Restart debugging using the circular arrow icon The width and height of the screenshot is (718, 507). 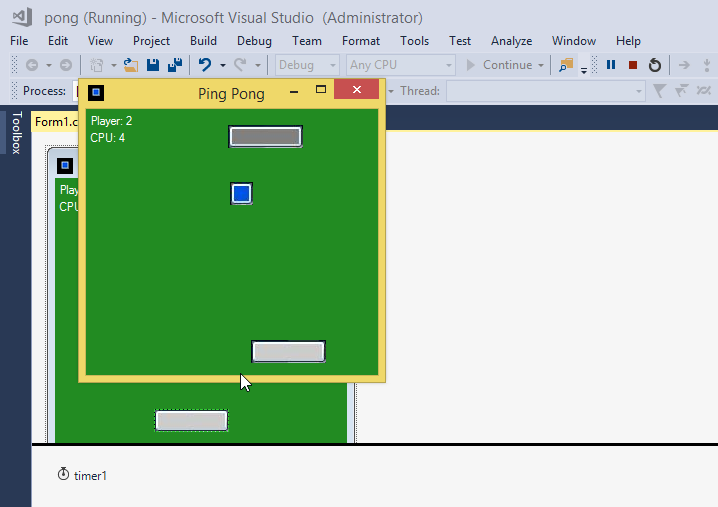[x=655, y=65]
